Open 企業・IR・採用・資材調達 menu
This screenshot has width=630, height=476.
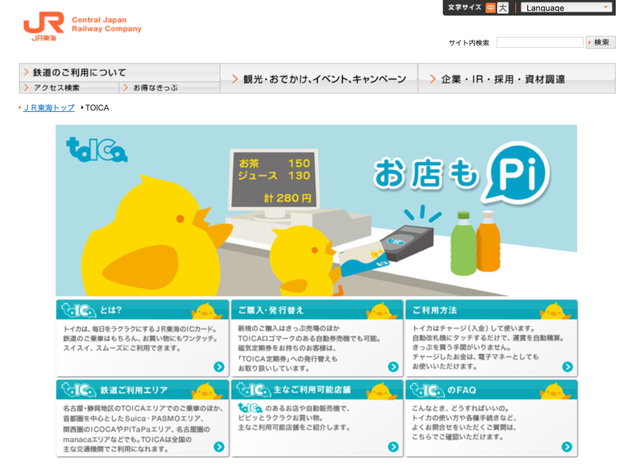tap(517, 79)
